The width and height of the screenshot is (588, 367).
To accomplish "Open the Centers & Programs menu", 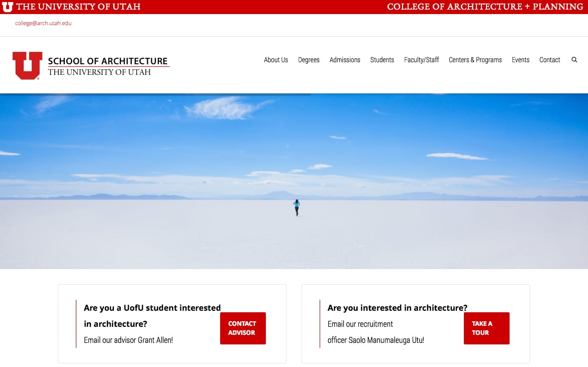I will click(475, 60).
